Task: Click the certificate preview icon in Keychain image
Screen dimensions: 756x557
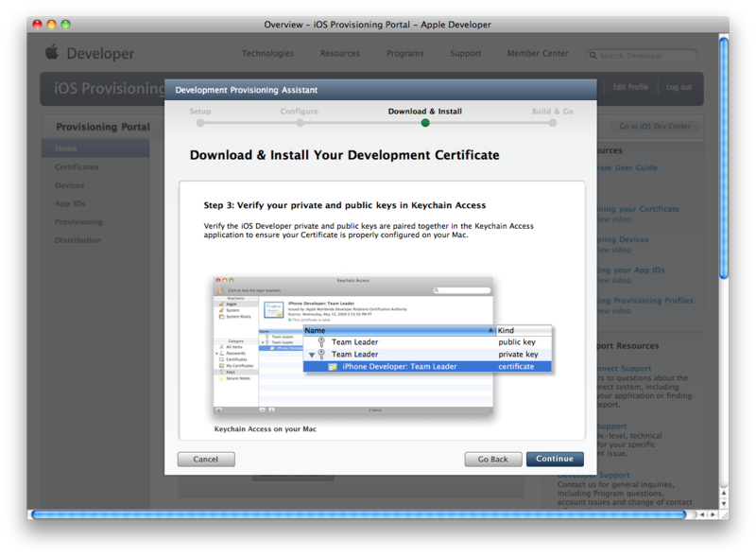Action: point(274,310)
